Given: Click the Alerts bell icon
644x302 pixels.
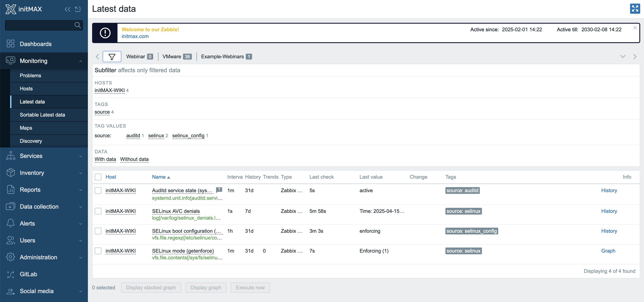Looking at the screenshot, I should [11, 223].
